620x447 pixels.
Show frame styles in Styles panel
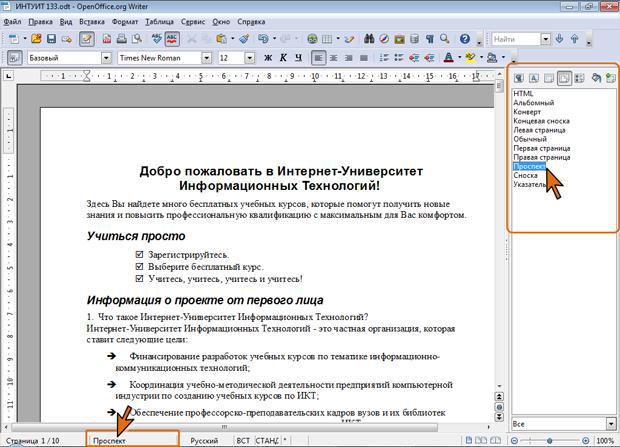coord(549,78)
